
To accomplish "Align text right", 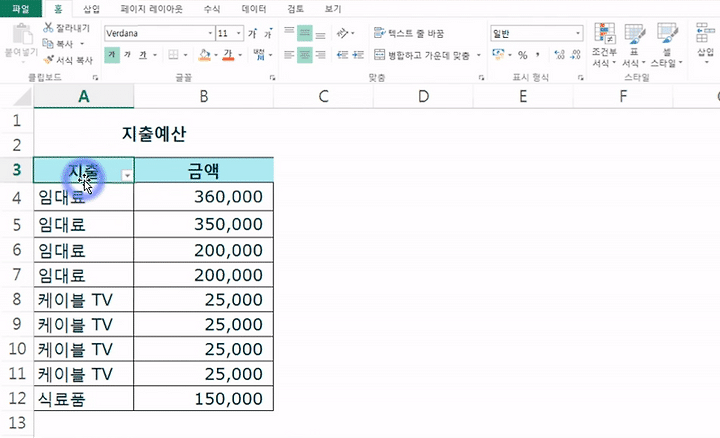I will pos(321,55).
